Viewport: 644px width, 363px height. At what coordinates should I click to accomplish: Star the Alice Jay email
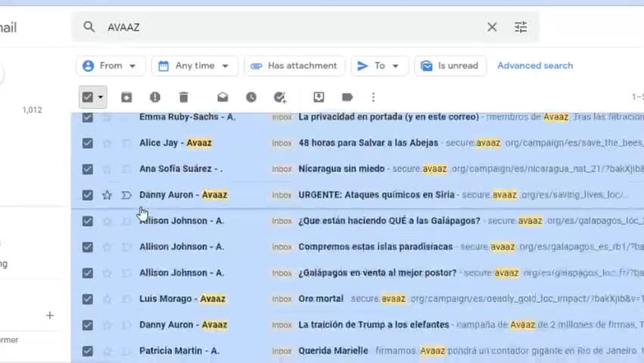(x=107, y=143)
